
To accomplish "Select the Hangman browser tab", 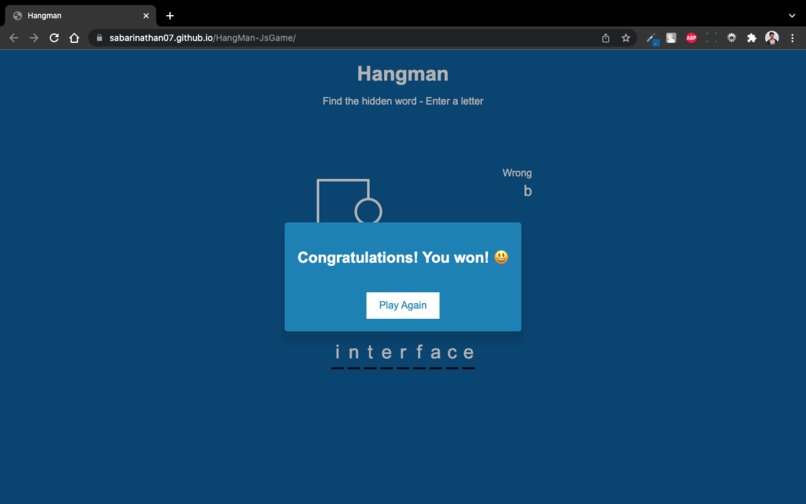I will coord(80,16).
